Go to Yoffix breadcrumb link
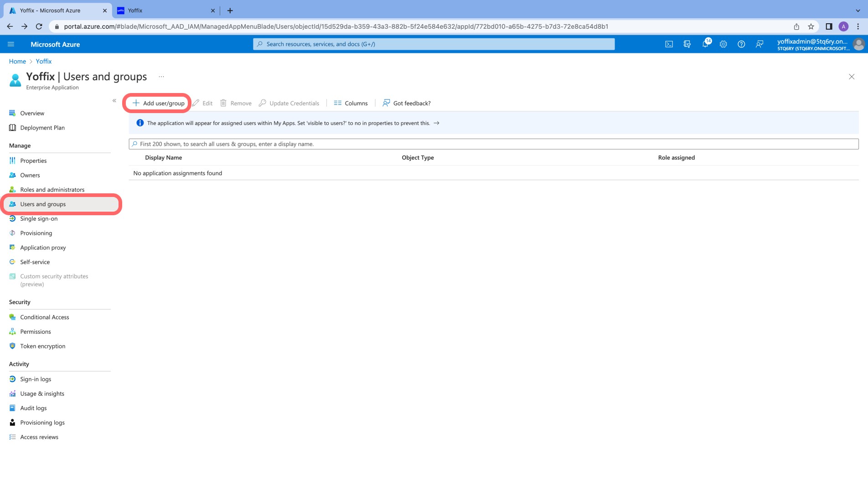This screenshot has height=487, width=868. coord(44,62)
